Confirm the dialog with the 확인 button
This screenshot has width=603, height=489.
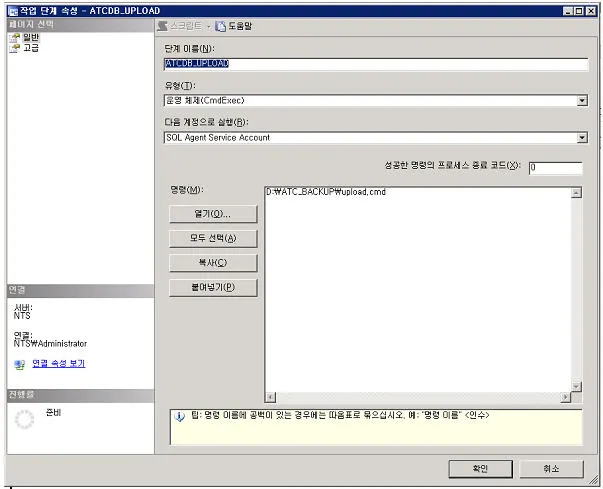[482, 468]
